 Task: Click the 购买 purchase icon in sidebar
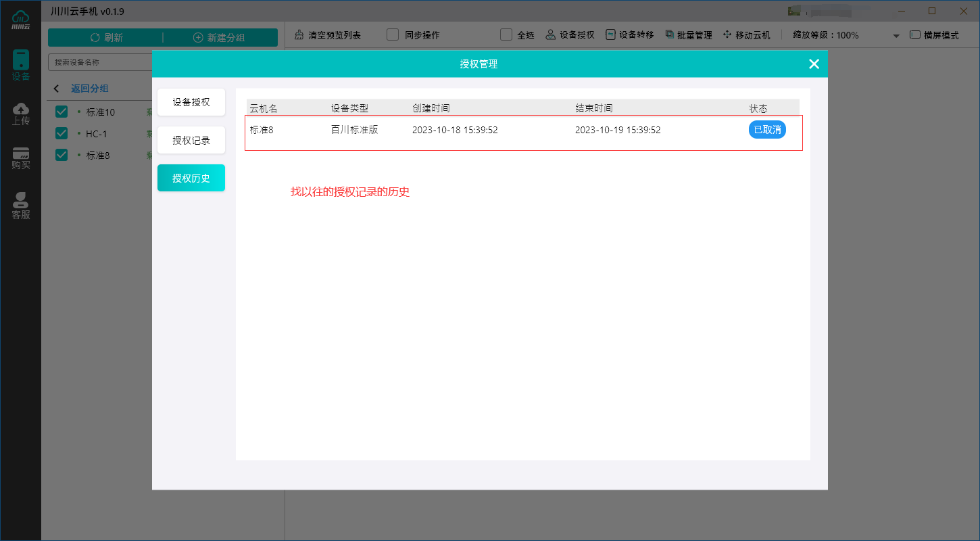20,157
